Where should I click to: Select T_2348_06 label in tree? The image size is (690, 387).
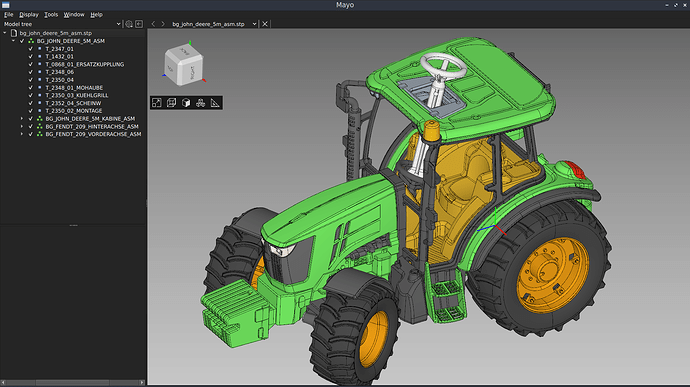pyautogui.click(x=60, y=72)
